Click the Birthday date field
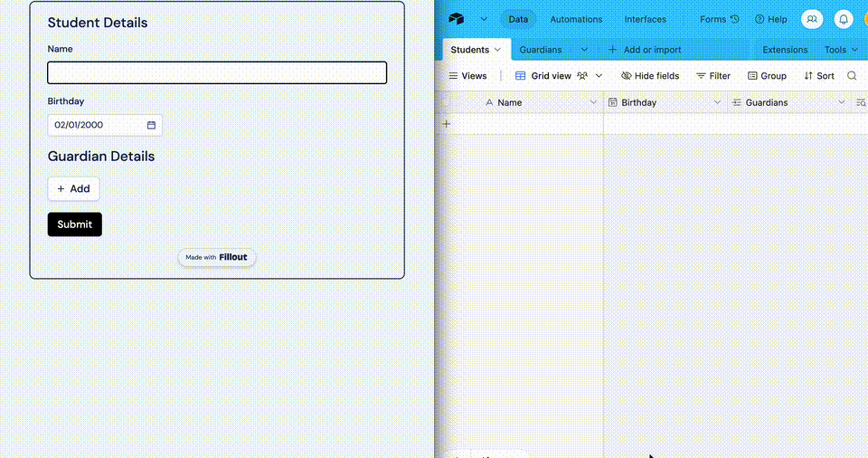Screen dimensions: 868x458 tap(105, 125)
